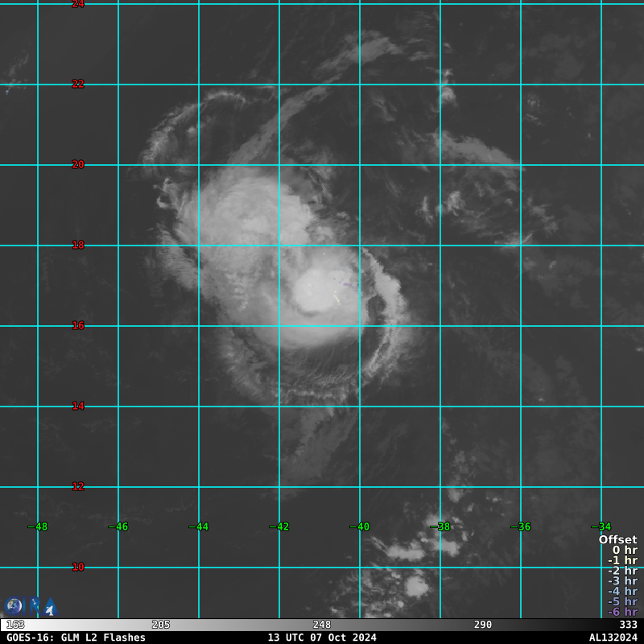Click the 290 value on the colorbar

click(483, 625)
